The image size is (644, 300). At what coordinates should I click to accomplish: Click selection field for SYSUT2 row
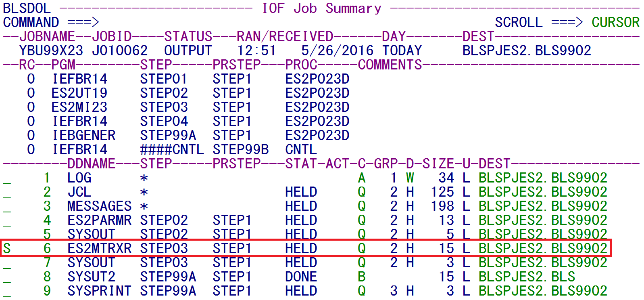click(x=7, y=277)
